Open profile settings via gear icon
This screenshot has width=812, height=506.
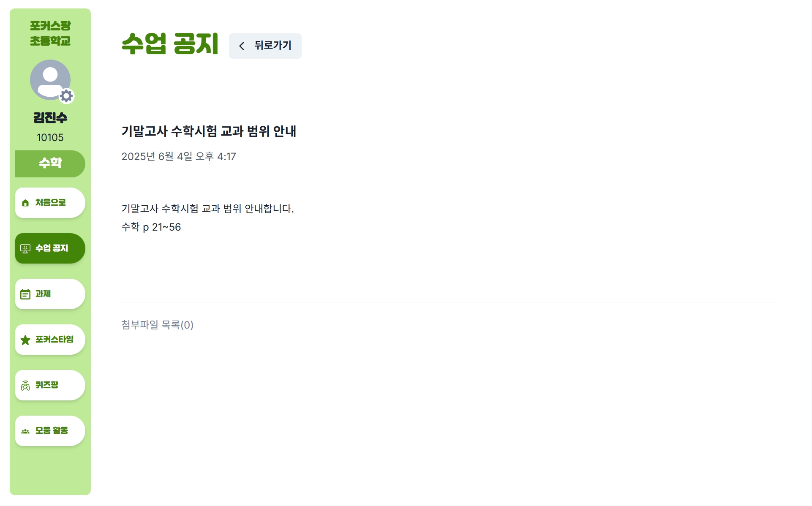coord(66,96)
